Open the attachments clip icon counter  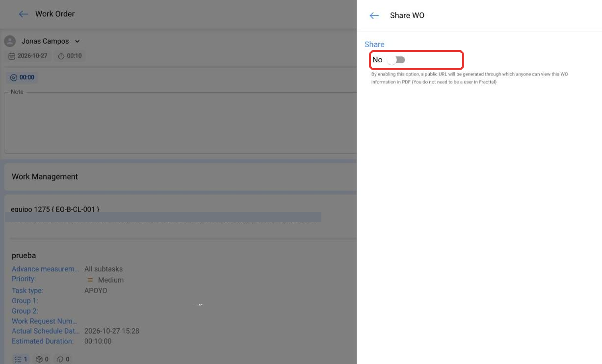click(63, 359)
